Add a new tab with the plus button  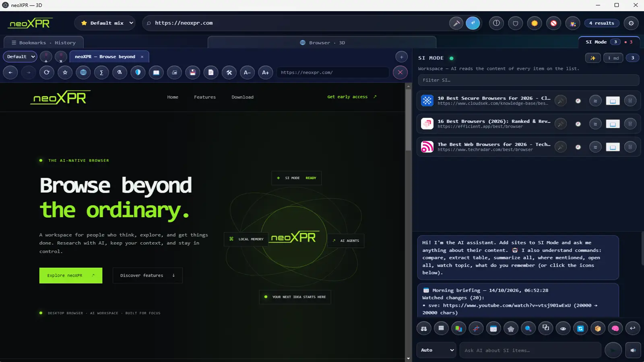pyautogui.click(x=401, y=57)
